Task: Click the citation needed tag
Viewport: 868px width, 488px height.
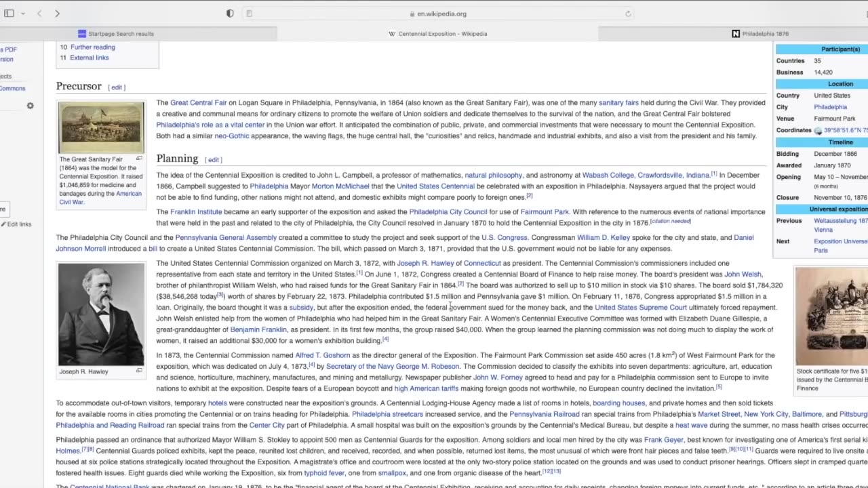Action: click(671, 221)
